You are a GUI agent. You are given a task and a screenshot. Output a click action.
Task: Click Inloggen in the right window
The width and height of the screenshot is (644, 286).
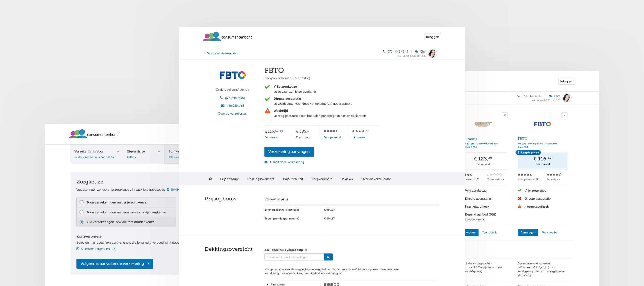coord(566,81)
